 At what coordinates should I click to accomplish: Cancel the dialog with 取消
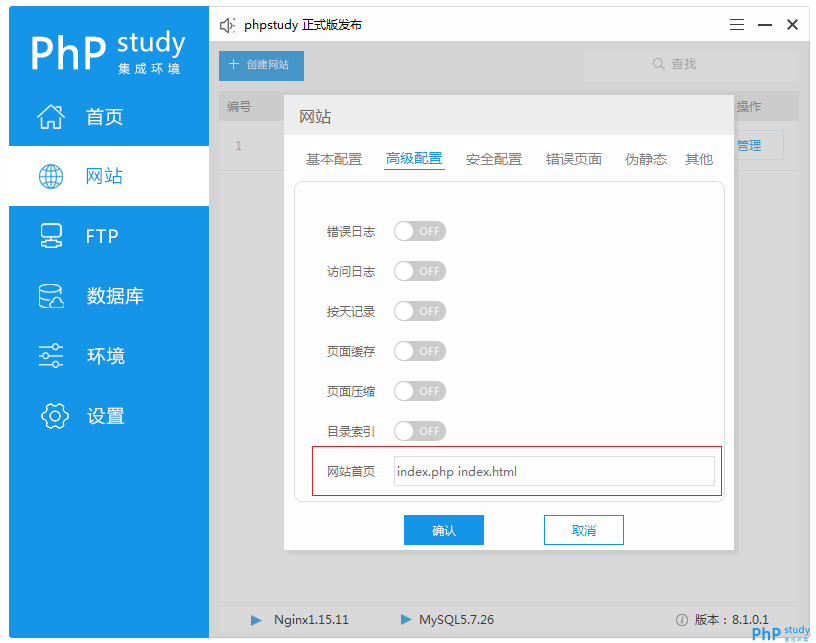coord(584,530)
